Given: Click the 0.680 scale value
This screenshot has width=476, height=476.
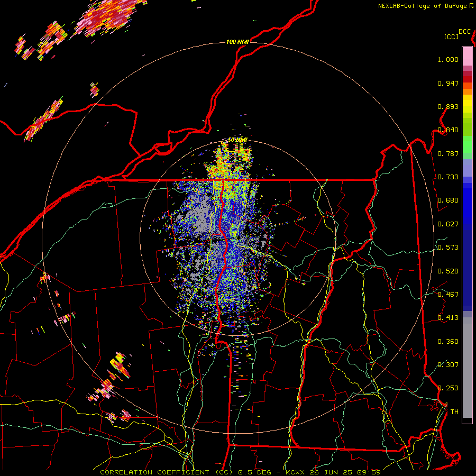Looking at the screenshot, I should pos(448,200).
